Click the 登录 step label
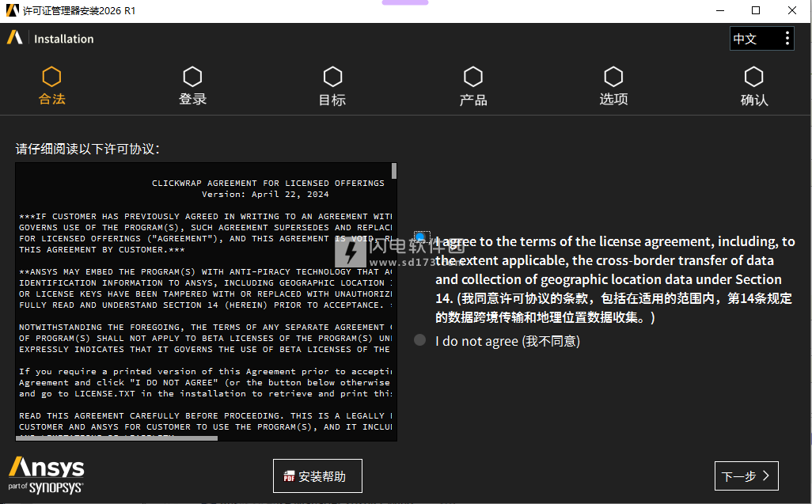The height and width of the screenshot is (504, 812). (x=192, y=100)
